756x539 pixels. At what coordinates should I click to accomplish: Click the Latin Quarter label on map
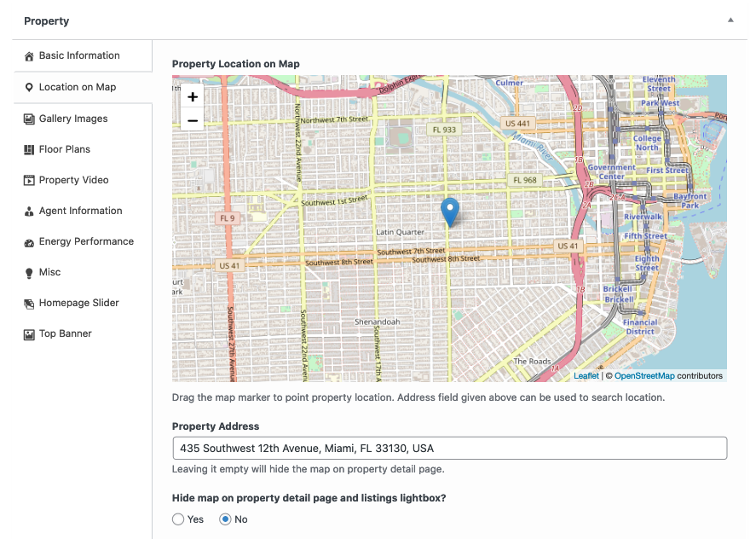click(401, 232)
